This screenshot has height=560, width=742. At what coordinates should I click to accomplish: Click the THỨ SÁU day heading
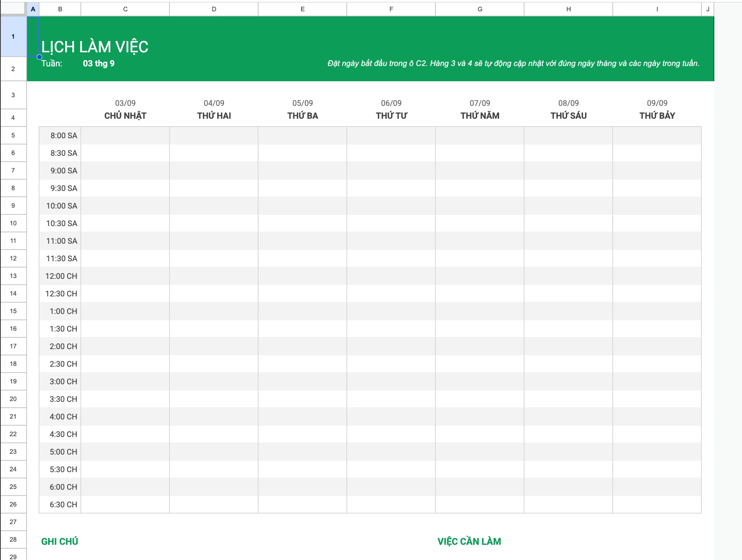coord(569,116)
